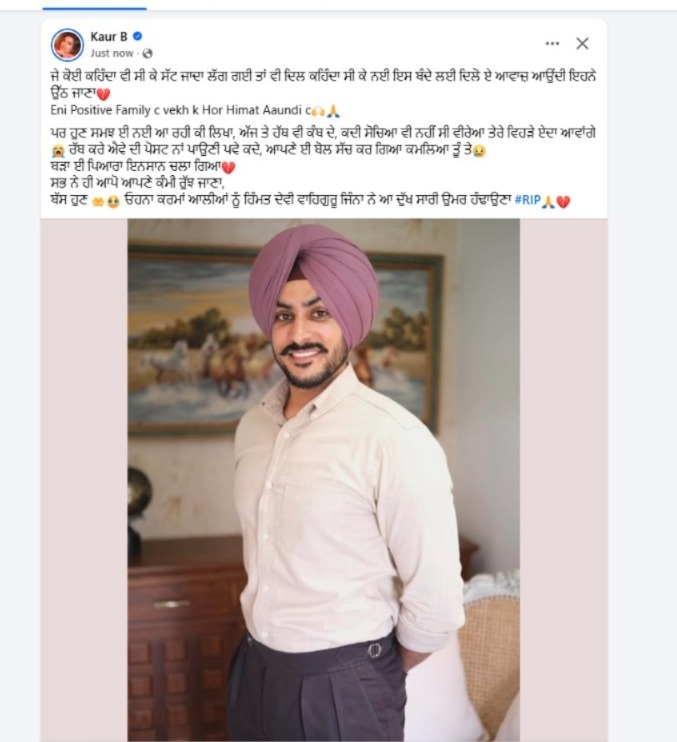Viewport: 677px width, 742px height.
Task: Click the pink margin left of the photo
Action: click(x=84, y=480)
